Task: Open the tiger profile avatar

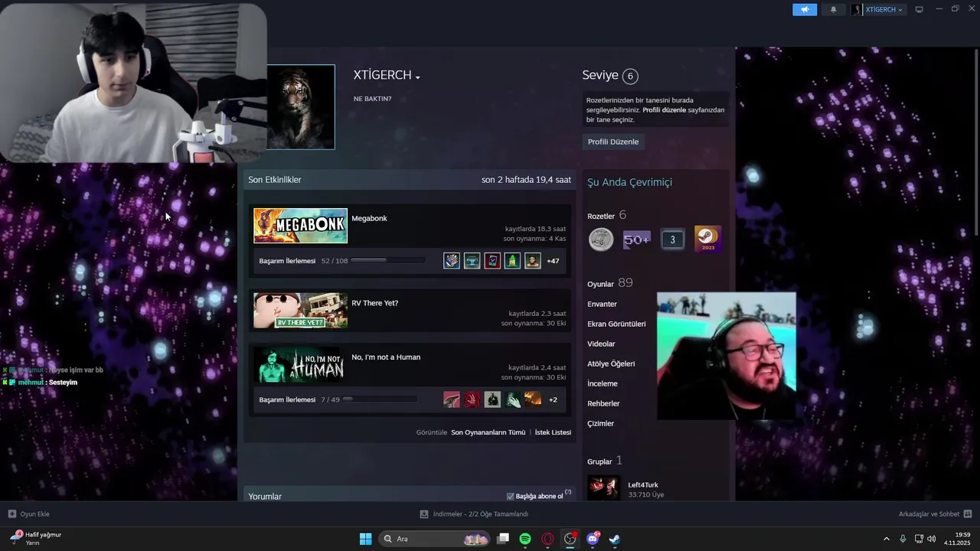Action: click(x=300, y=106)
